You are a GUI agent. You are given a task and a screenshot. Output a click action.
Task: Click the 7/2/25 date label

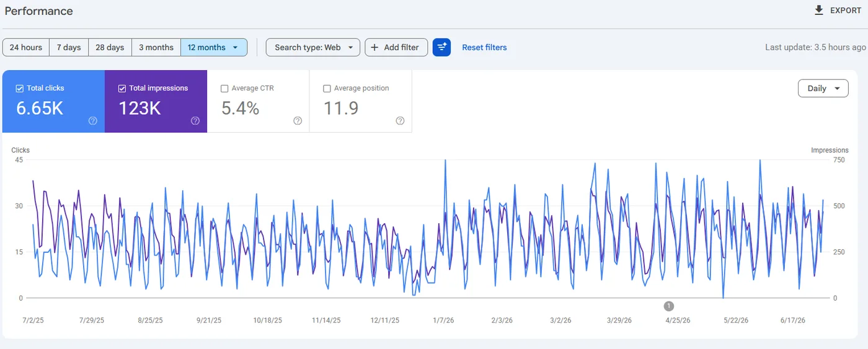point(33,320)
